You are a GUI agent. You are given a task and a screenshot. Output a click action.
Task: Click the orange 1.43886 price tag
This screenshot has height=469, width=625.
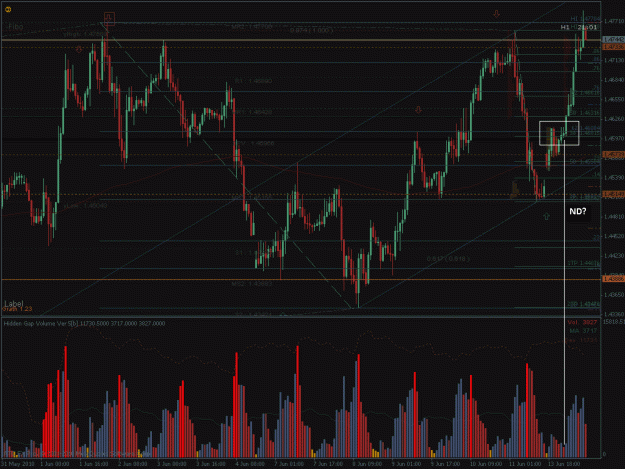(x=613, y=279)
